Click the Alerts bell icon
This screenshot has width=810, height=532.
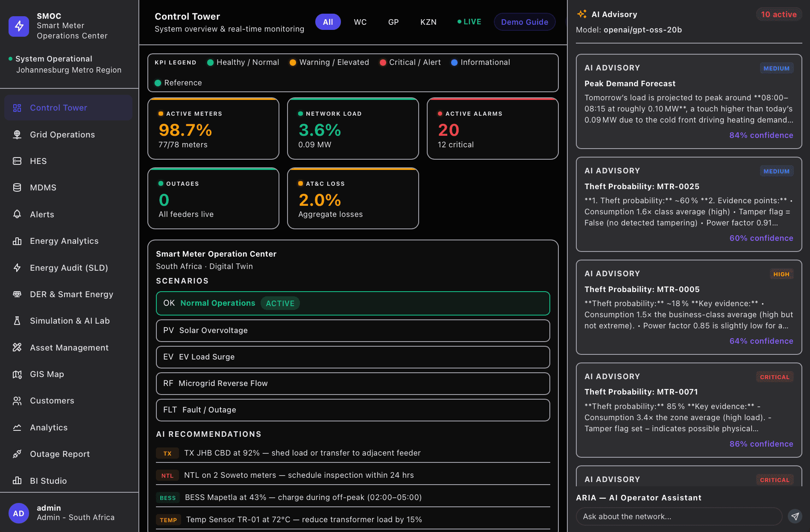17,214
